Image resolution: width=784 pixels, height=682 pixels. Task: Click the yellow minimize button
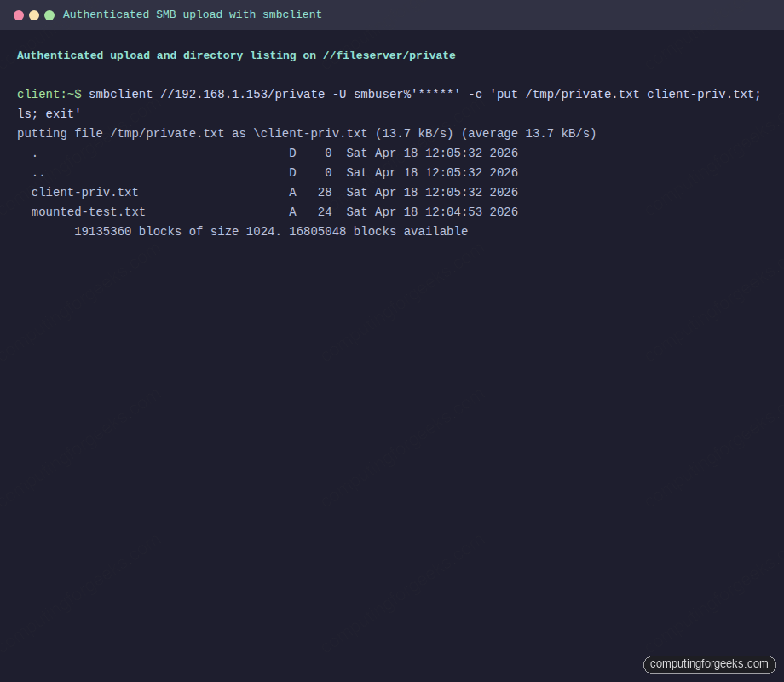coord(33,14)
